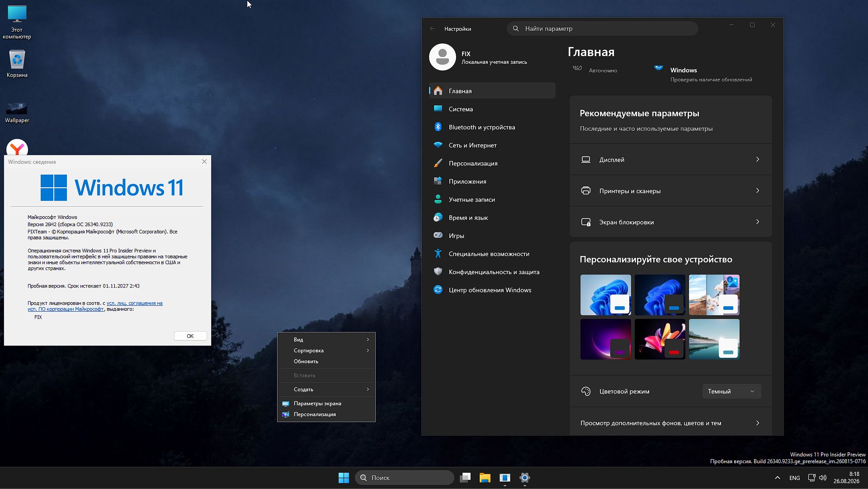Click Локальная учетная запись text
Image resolution: width=868 pixels, height=489 pixels.
[x=494, y=62]
